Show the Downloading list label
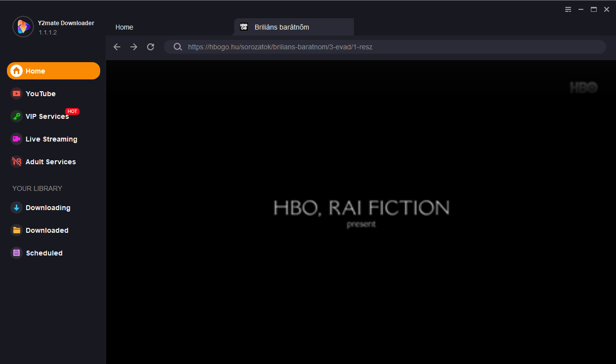The height and width of the screenshot is (364, 616). [x=48, y=208]
